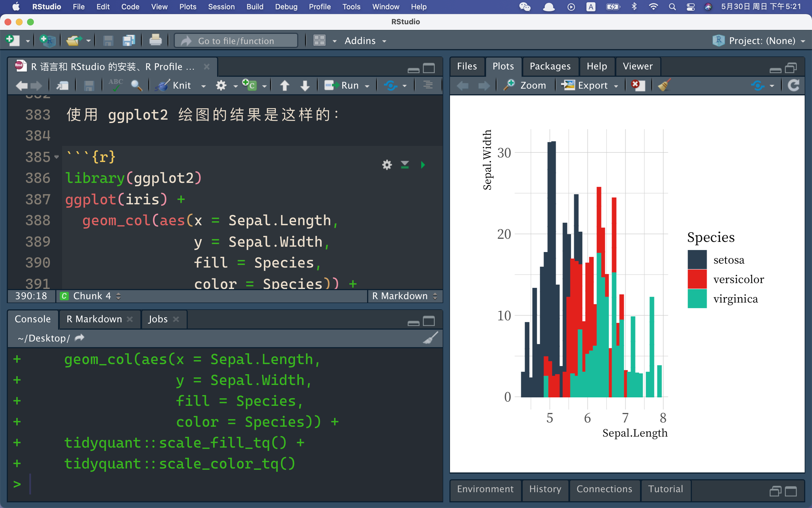This screenshot has height=508, width=812.
Task: Run the current chunk with green play arrow
Action: (x=423, y=165)
